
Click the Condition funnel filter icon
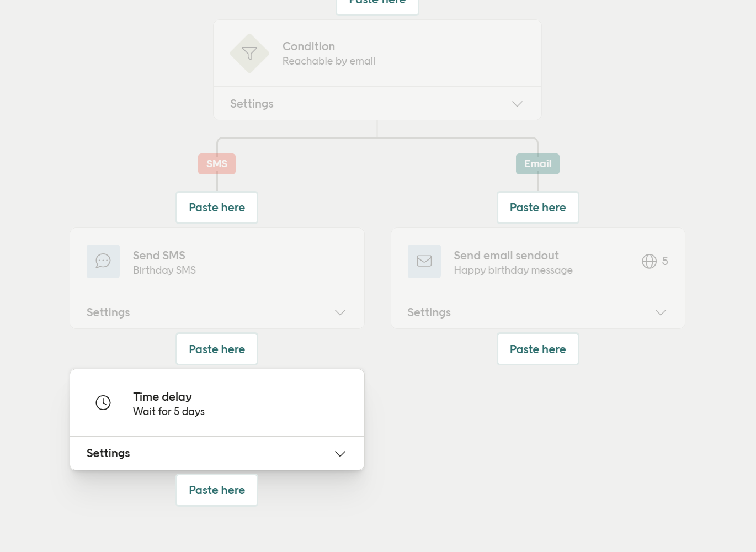coord(249,54)
